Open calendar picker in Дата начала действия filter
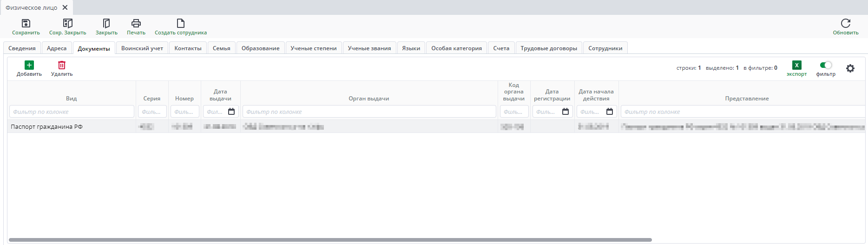The image size is (868, 245). point(610,112)
